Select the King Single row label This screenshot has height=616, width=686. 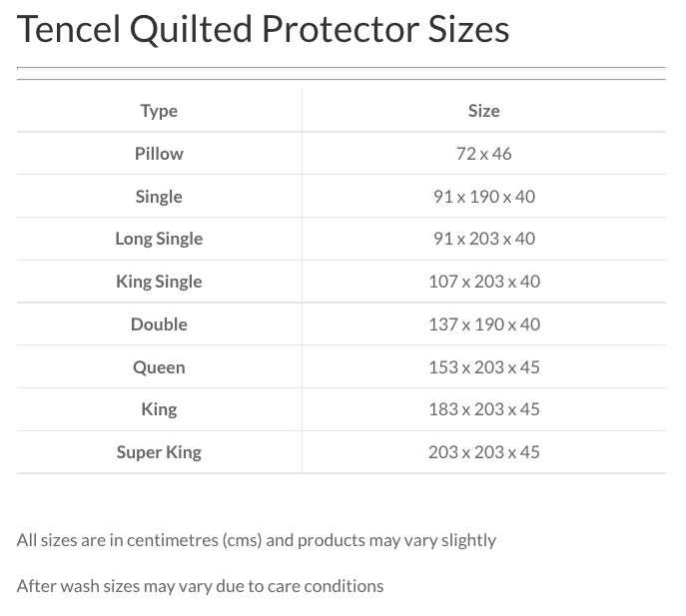pos(159,282)
